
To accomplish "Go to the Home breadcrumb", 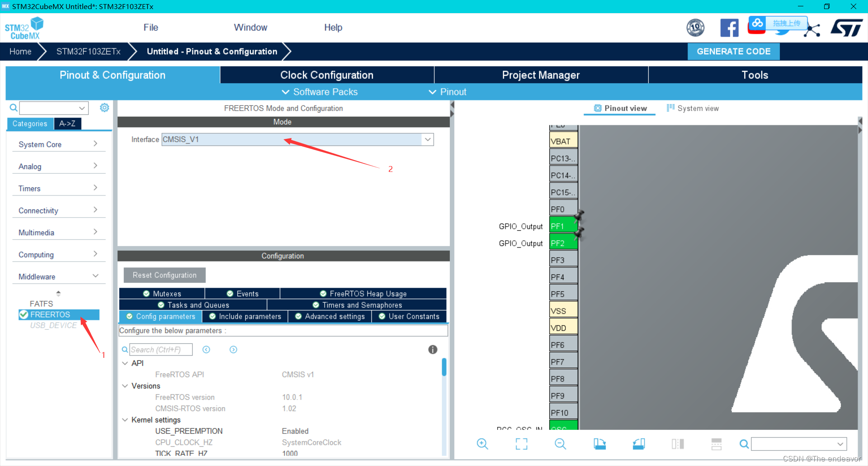I will tap(20, 52).
